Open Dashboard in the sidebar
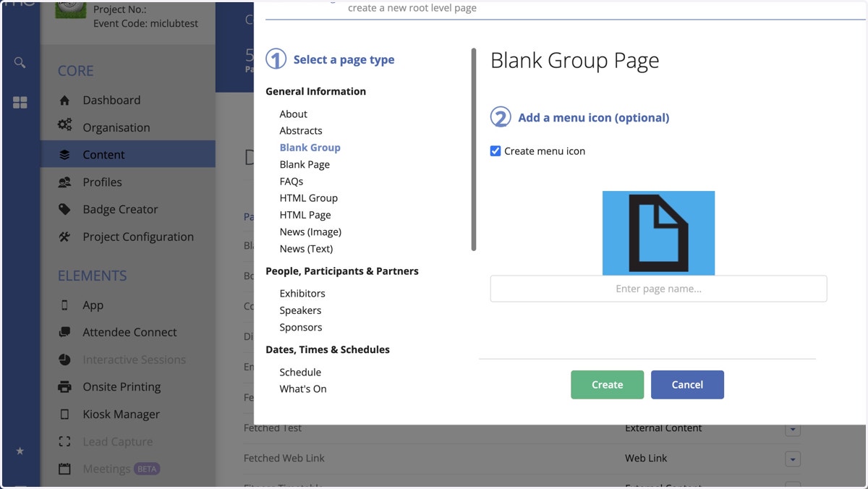 point(111,100)
